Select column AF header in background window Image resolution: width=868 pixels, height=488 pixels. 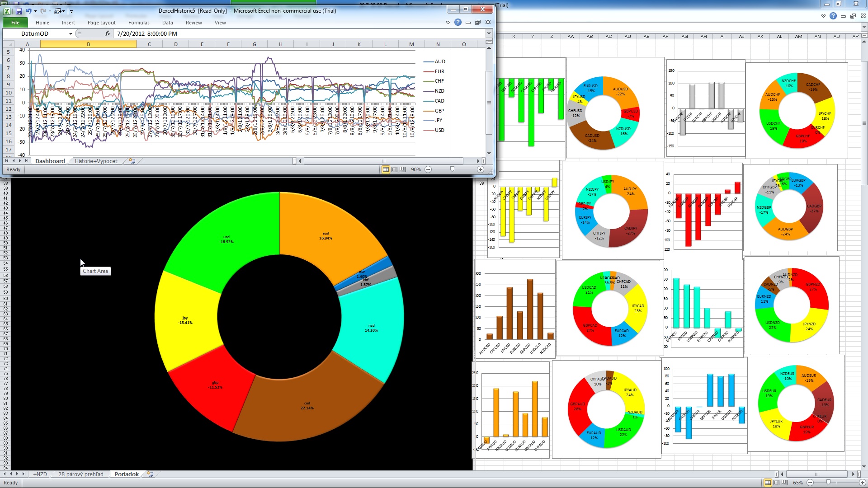(665, 36)
